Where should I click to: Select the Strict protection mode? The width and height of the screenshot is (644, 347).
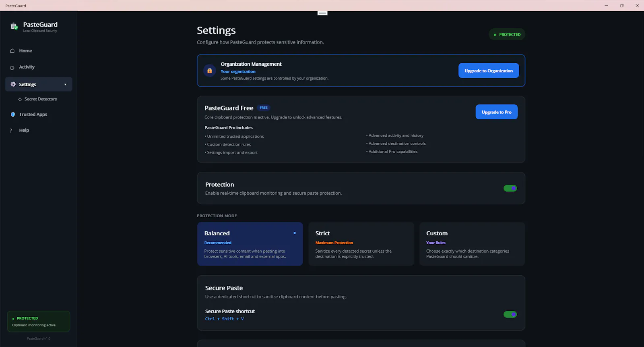coord(361,244)
